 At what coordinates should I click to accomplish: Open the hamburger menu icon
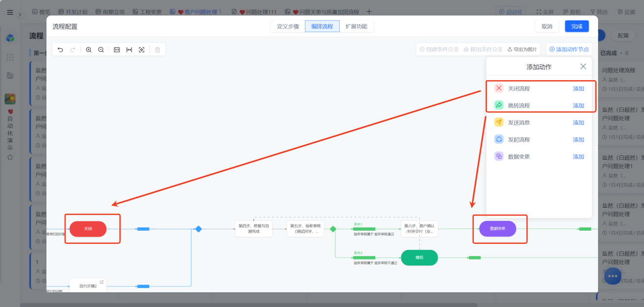[x=10, y=12]
